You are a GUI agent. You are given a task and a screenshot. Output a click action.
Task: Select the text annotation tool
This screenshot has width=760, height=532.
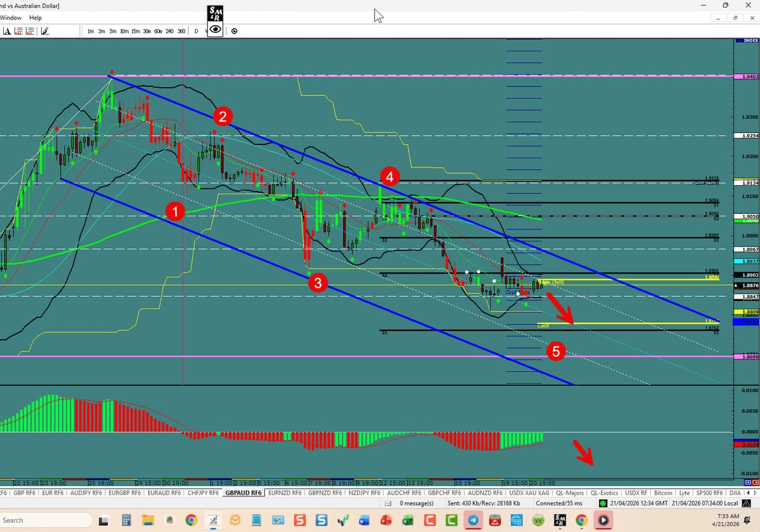pyautogui.click(x=7, y=31)
